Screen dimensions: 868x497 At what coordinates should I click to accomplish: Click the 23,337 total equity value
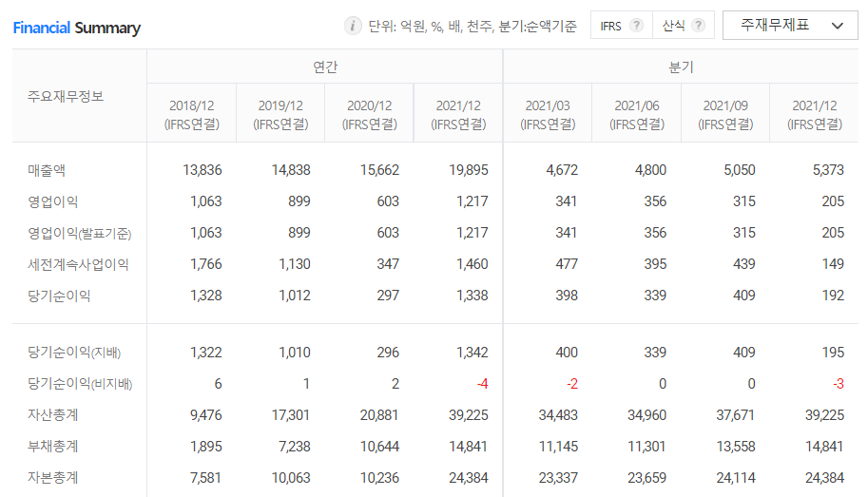coord(558,478)
